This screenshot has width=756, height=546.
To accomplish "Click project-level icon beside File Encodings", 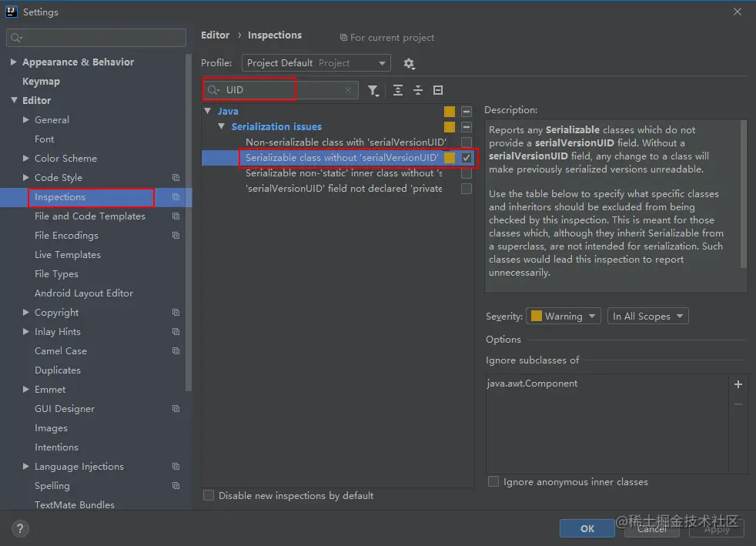I will click(176, 236).
